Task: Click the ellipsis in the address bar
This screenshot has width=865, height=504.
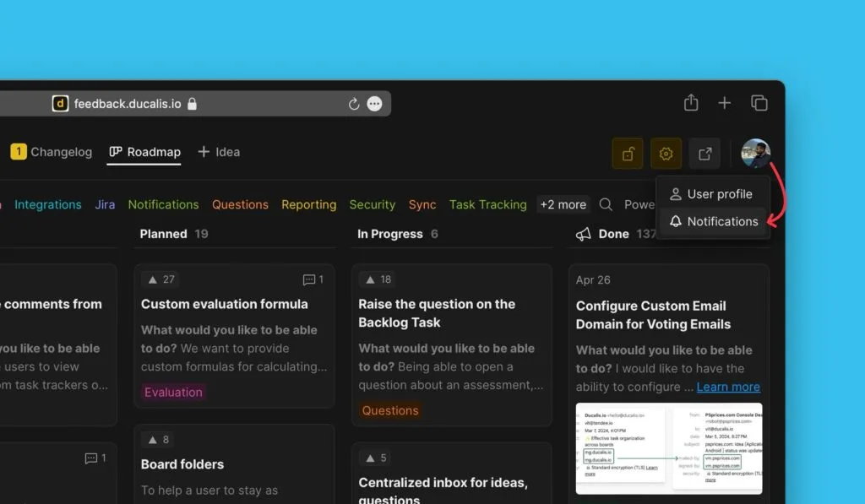Action: 375,104
